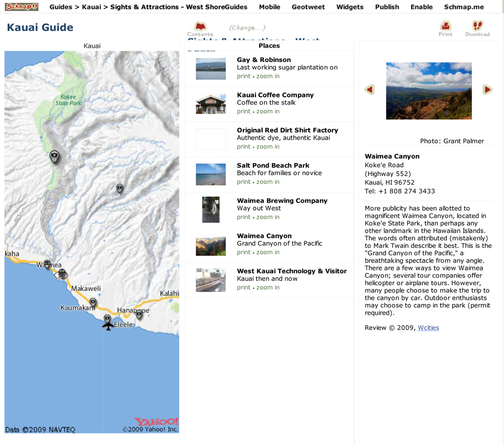Click zoom in under Waimea Brewing Company

pyautogui.click(x=268, y=217)
